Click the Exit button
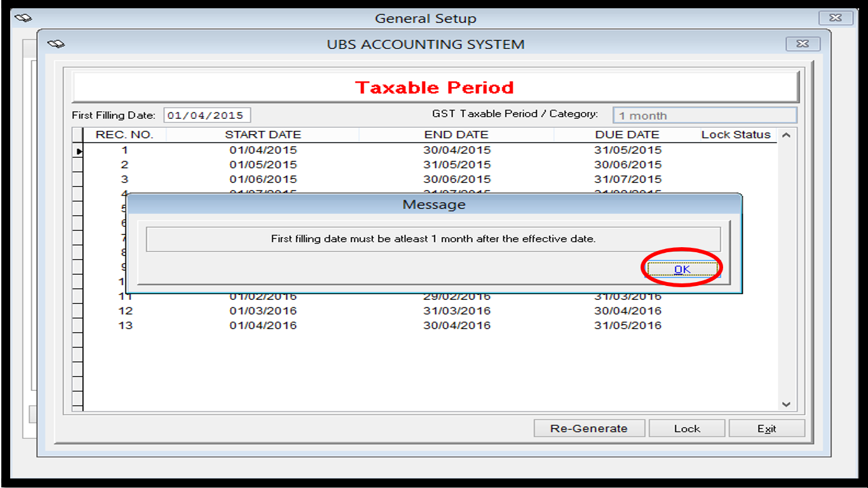The height and width of the screenshot is (488, 868). [767, 428]
